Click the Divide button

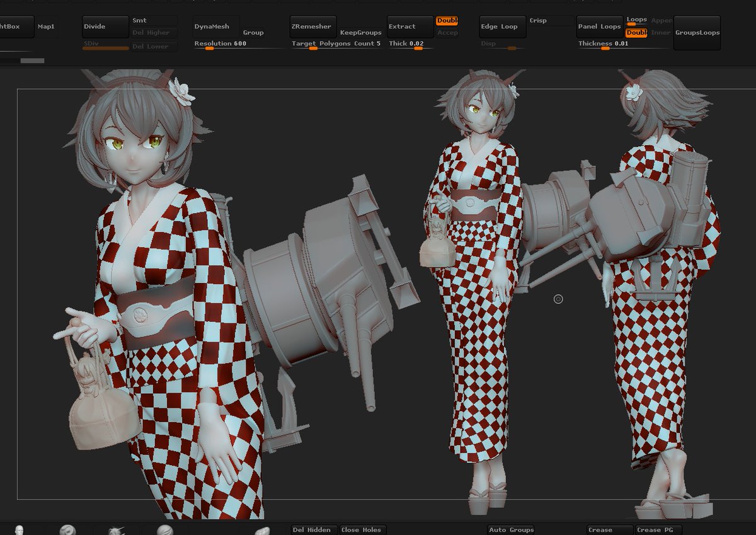tap(105, 26)
